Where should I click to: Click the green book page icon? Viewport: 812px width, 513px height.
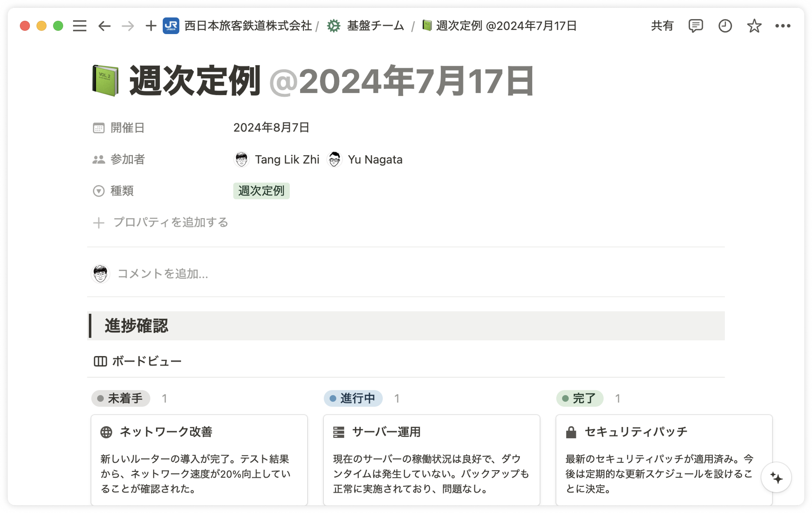(x=106, y=81)
